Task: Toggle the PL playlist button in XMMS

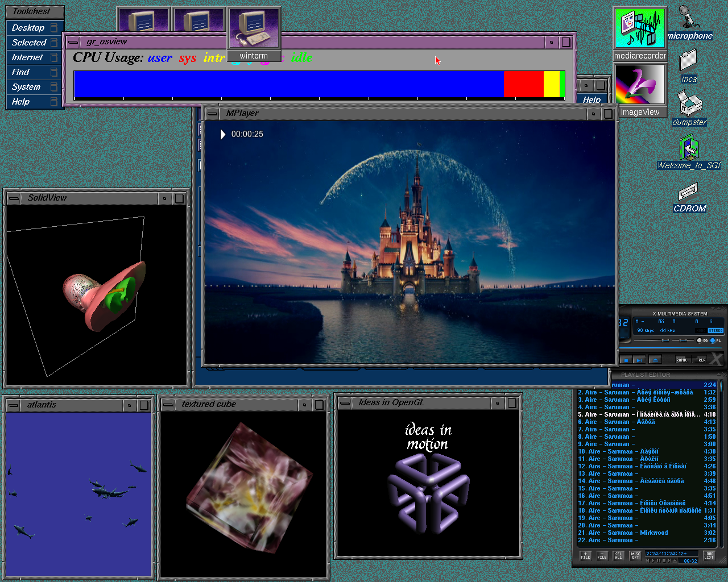Action: [x=715, y=340]
